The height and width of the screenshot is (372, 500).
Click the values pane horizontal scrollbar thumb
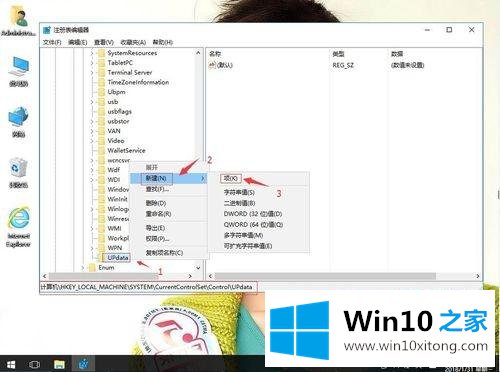pos(325,276)
